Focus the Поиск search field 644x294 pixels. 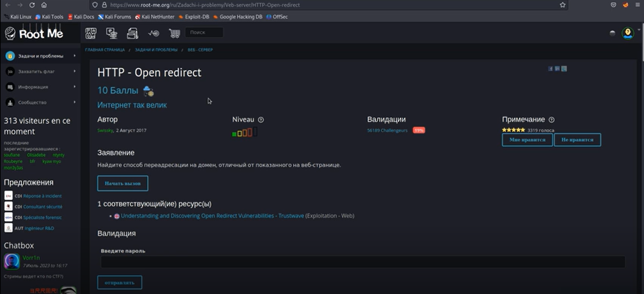pos(204,32)
